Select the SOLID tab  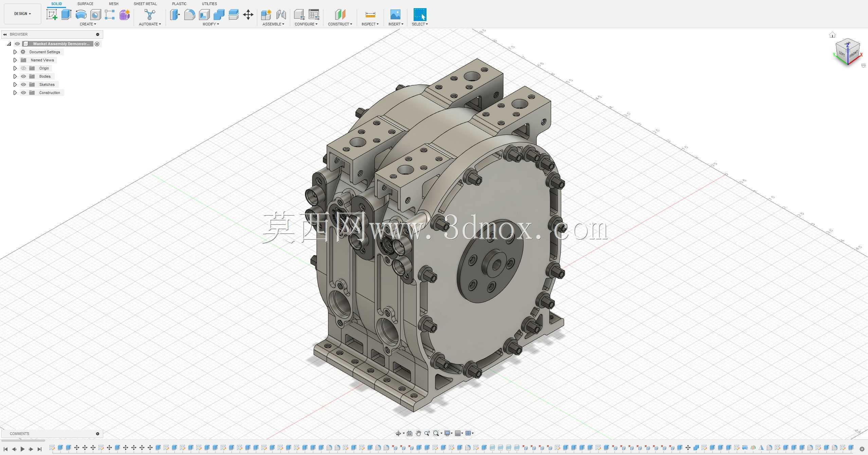[56, 4]
